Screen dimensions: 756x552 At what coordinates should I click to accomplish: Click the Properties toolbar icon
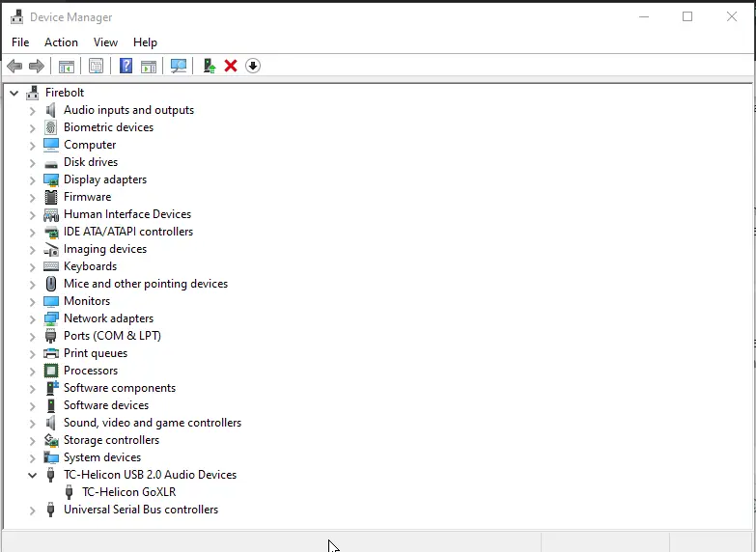click(x=96, y=66)
